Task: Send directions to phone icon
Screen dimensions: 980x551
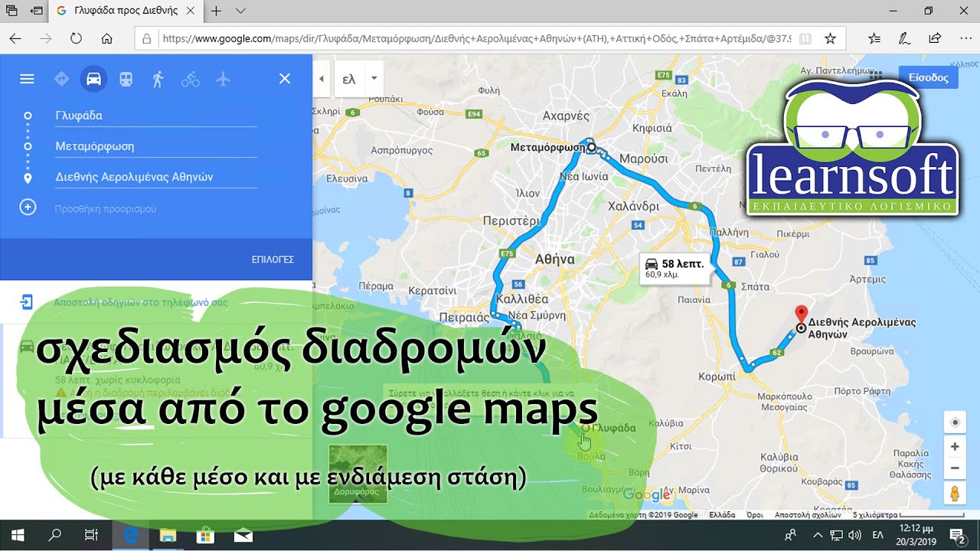Action: coord(27,302)
